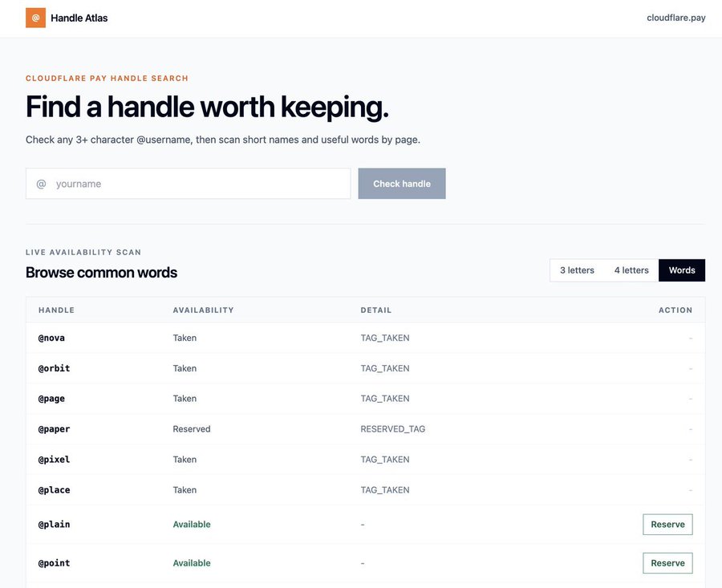Select the @place handle cell
722x588 pixels.
[54, 490]
